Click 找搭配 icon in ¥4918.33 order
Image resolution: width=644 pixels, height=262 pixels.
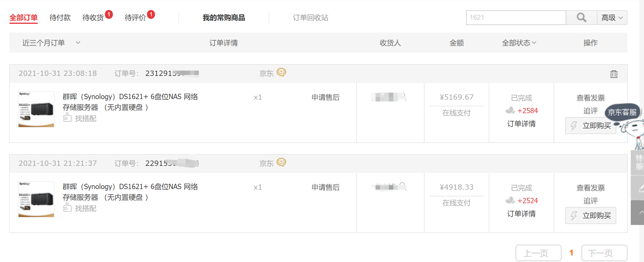67,207
